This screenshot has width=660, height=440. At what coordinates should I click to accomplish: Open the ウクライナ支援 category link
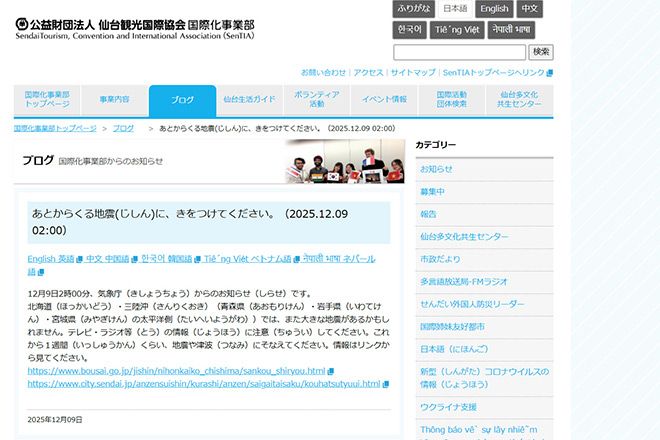tap(448, 407)
